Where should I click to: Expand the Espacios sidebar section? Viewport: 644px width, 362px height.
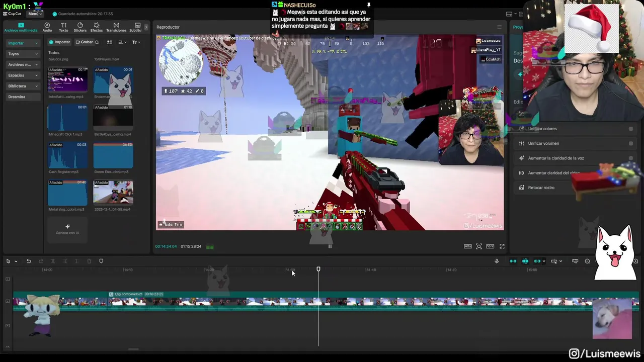[23, 75]
